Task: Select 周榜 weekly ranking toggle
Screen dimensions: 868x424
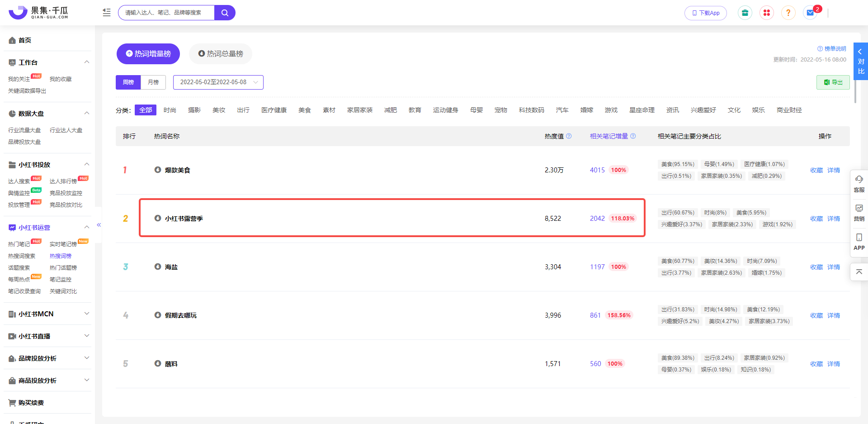Action: pos(128,82)
